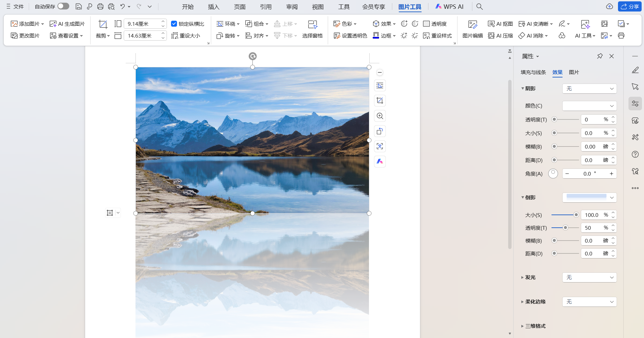Click the selection arrow icon in right sidebar
Viewport: 644px width, 338px height.
click(635, 87)
